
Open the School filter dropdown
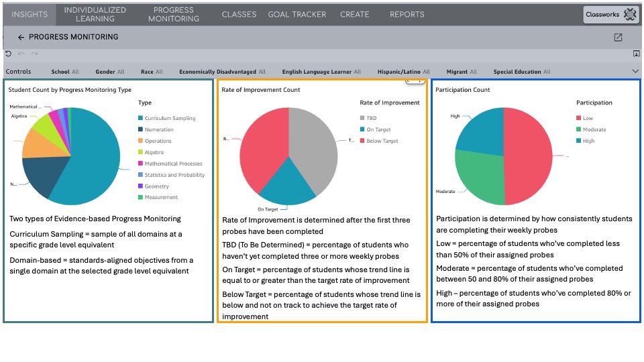coord(65,72)
